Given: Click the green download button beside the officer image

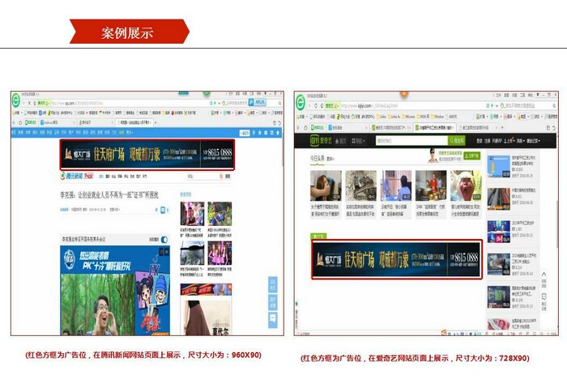Looking at the screenshot, I should point(472,156).
